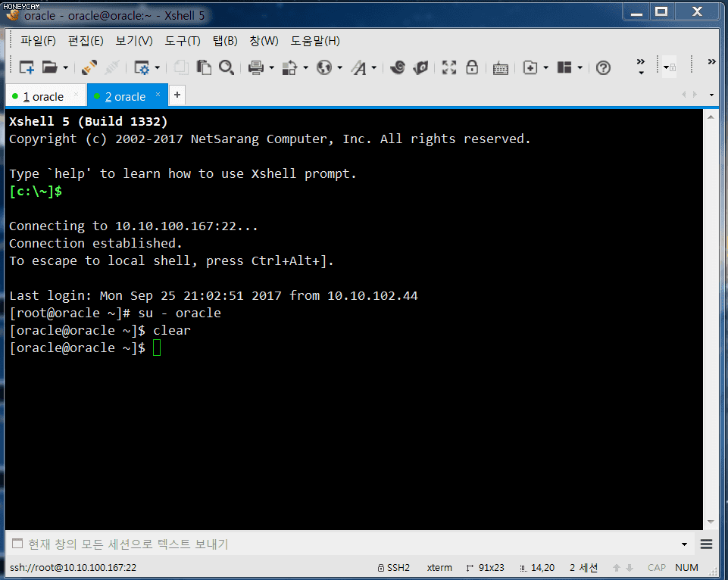
Task: Open the sessions folder icon
Action: click(50, 67)
